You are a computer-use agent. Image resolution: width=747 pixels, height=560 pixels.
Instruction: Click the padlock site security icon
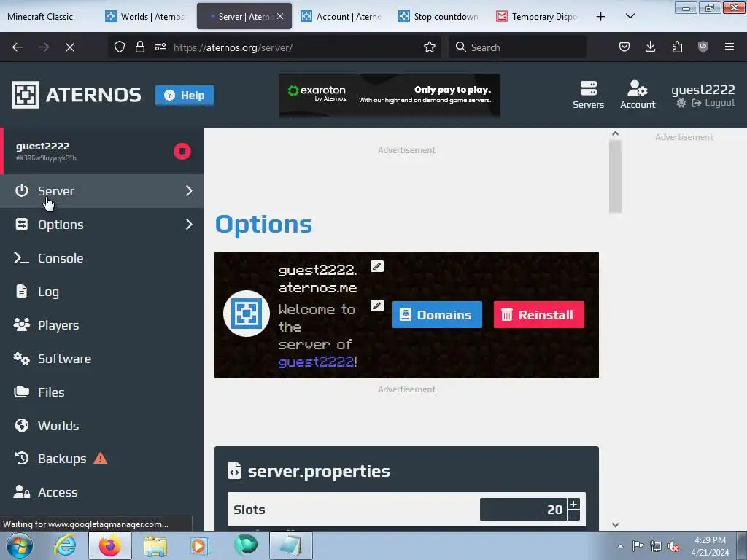click(x=139, y=47)
